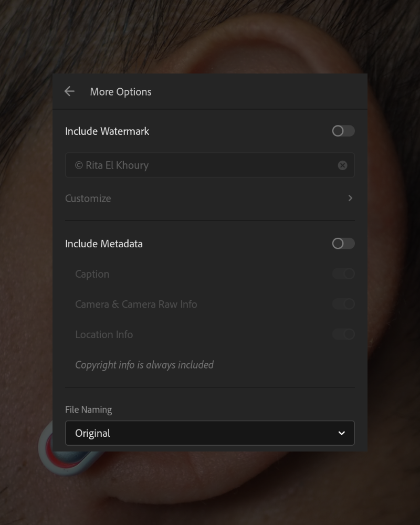Click the Include Metadata label text
420x525 pixels.
[x=104, y=244]
